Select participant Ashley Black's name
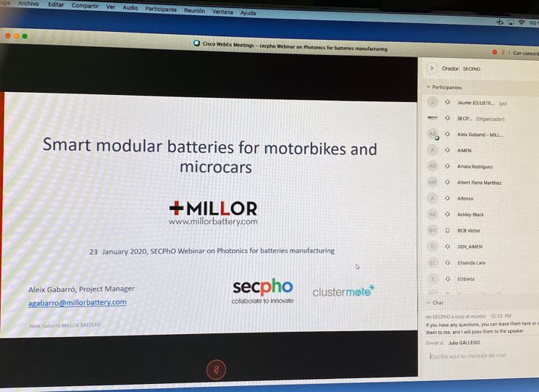This screenshot has width=539, height=392. [x=470, y=214]
